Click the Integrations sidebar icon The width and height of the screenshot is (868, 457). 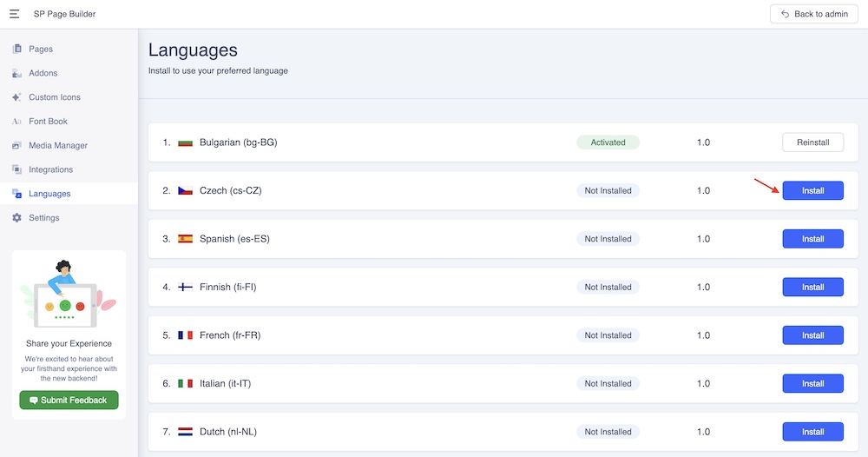[x=16, y=170]
